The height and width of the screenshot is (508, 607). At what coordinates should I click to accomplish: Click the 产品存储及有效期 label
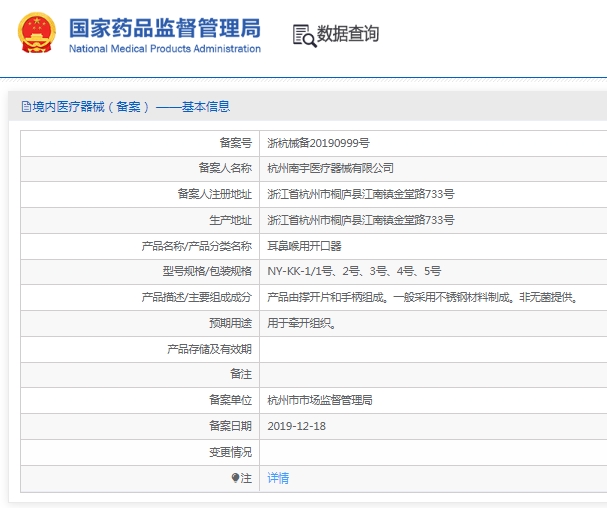(x=209, y=349)
